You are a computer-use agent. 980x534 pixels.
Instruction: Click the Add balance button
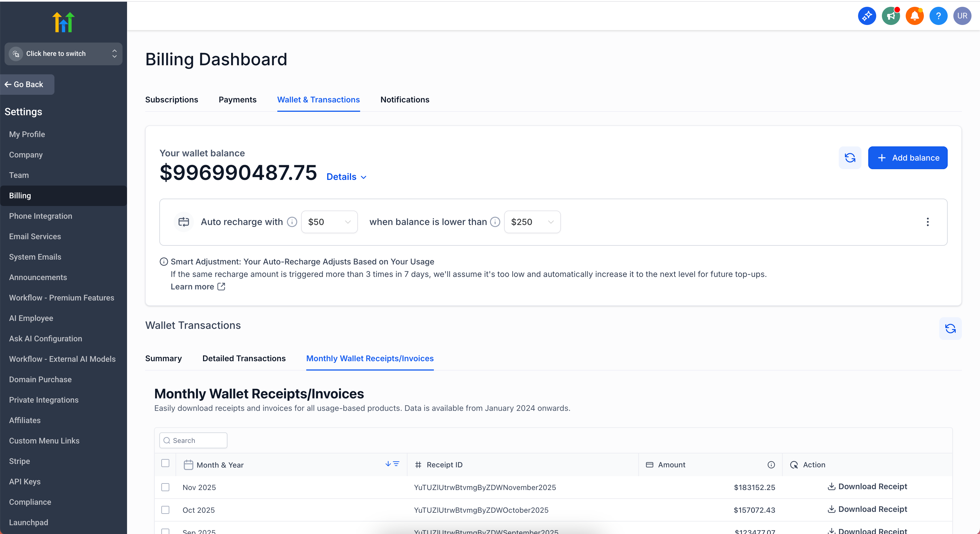(907, 157)
